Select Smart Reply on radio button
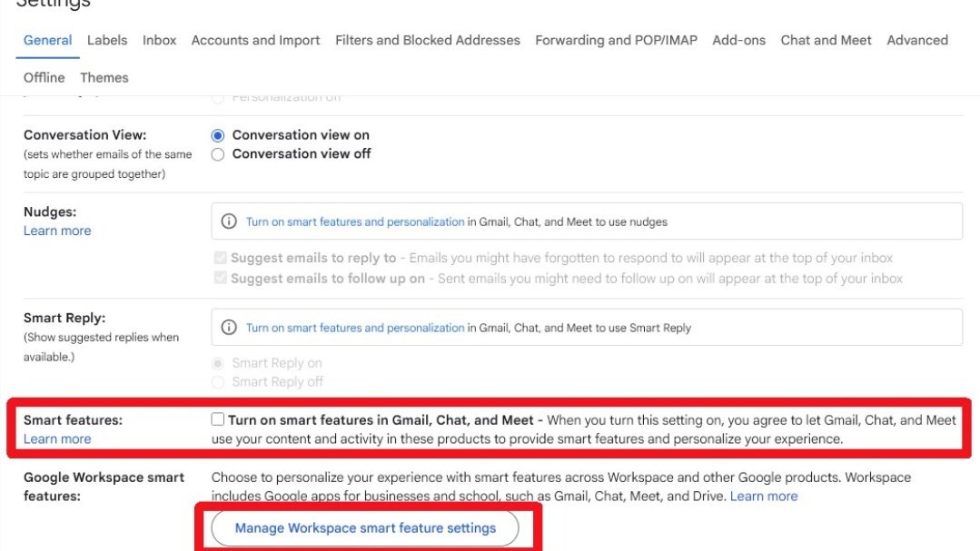 click(217, 363)
